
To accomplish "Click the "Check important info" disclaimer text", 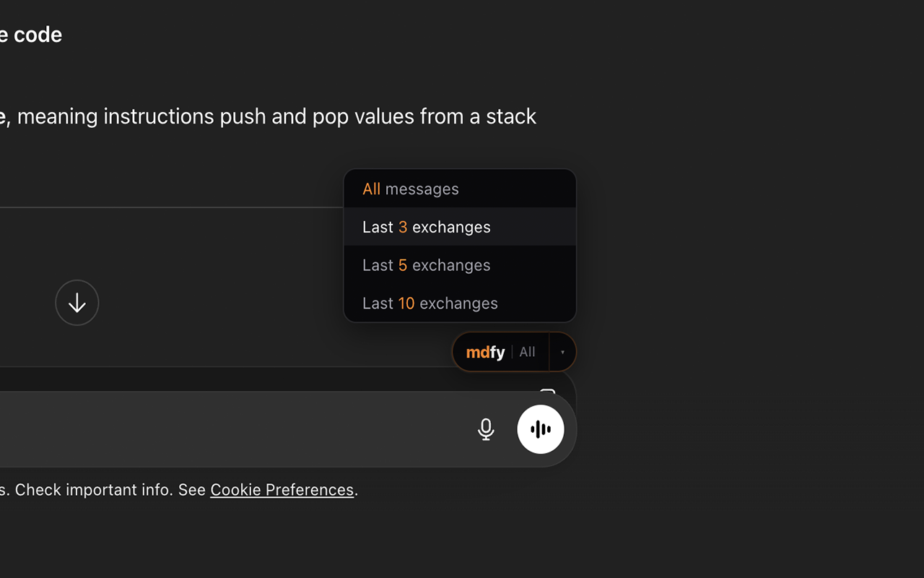I will (x=101, y=490).
